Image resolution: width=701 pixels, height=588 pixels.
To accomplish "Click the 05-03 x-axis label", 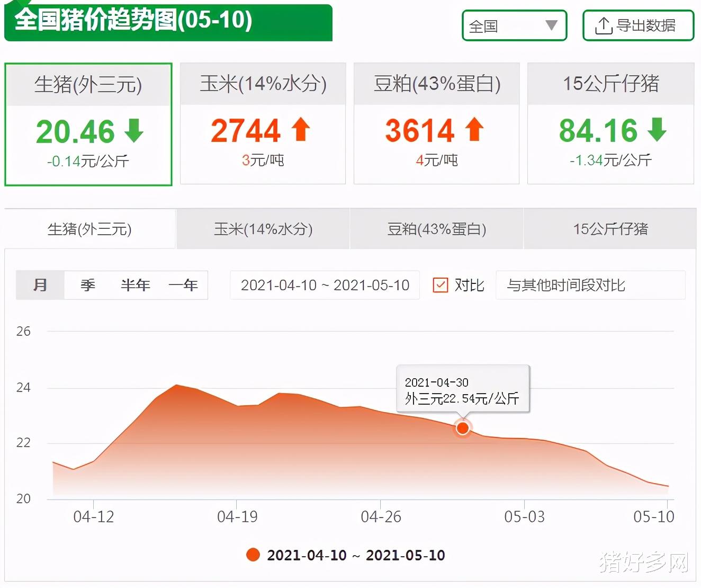I will coord(524,516).
